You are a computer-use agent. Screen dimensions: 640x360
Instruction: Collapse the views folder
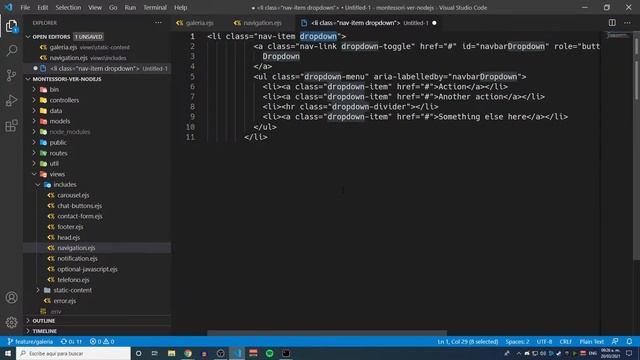pyautogui.click(x=57, y=174)
